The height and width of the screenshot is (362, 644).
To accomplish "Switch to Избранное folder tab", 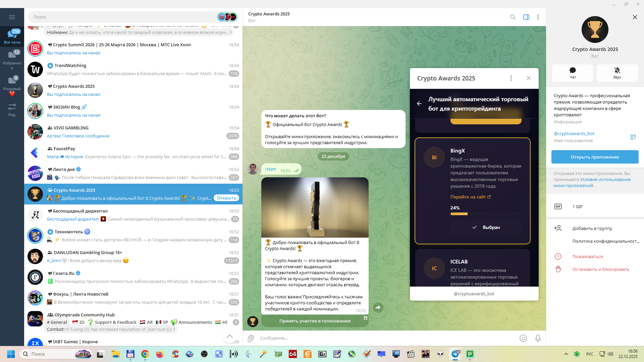I will (12, 59).
